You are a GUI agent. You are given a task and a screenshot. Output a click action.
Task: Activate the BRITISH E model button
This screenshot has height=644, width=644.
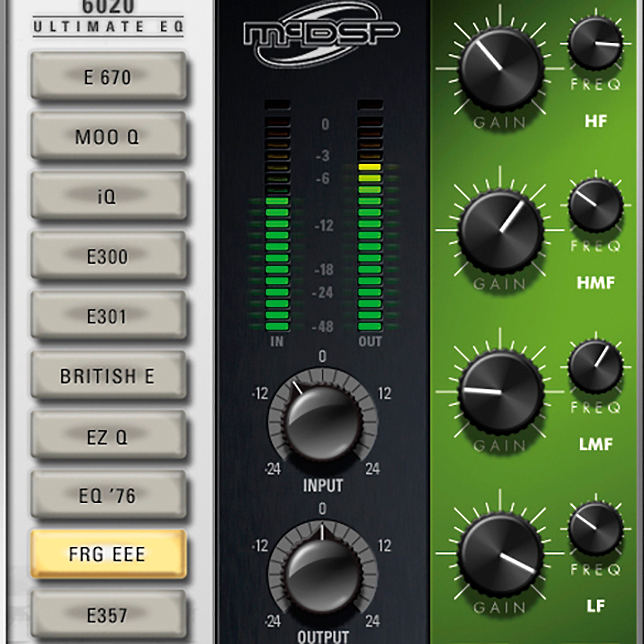point(108,375)
